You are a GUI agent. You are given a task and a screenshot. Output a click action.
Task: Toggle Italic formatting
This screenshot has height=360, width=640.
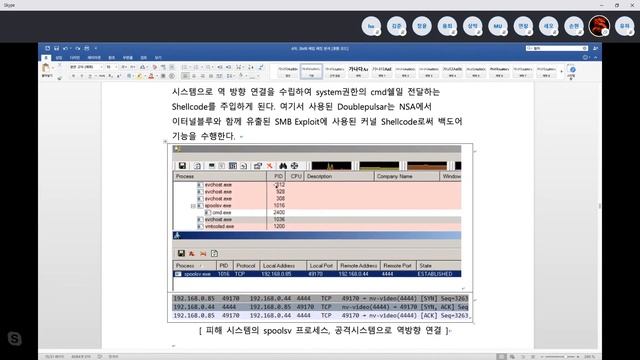pos(82,76)
